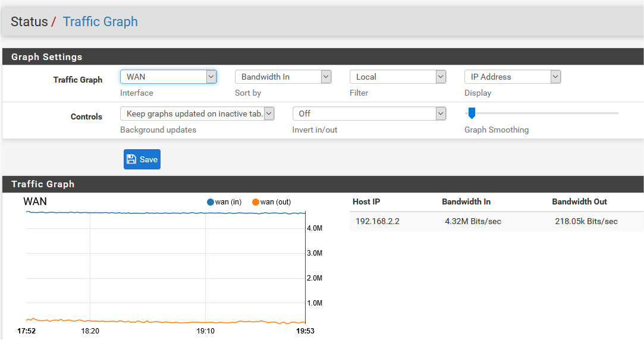Click host IP 192.168.2.2
The height and width of the screenshot is (340, 644).
[378, 221]
